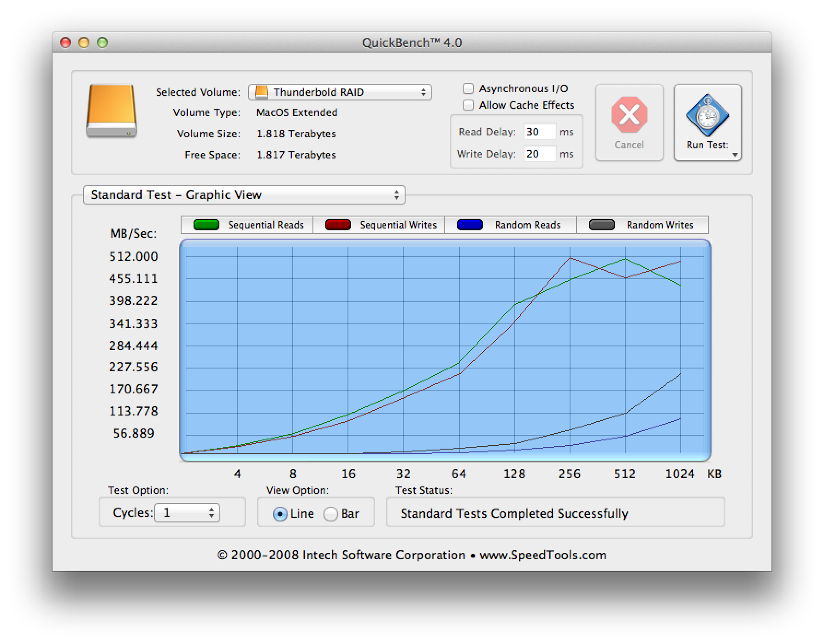Click the 227.556 axis value

pyautogui.click(x=134, y=367)
